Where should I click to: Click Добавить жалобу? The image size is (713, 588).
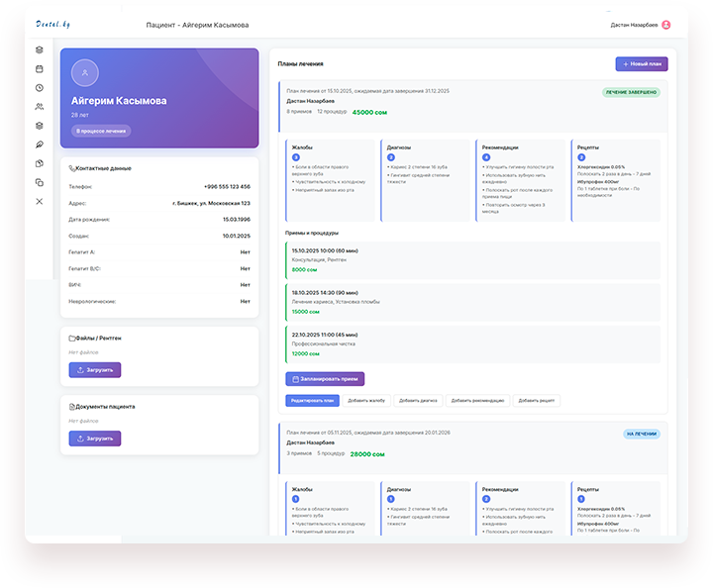point(366,401)
